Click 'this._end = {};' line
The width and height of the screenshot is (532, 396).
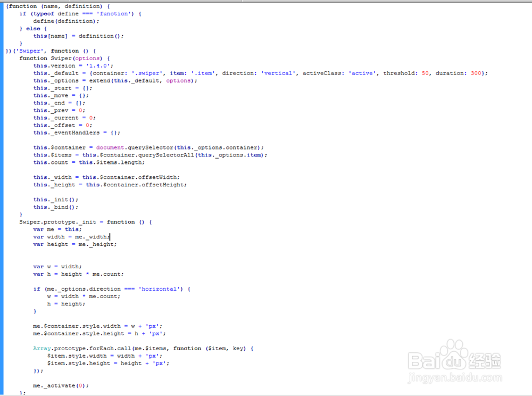pos(60,103)
